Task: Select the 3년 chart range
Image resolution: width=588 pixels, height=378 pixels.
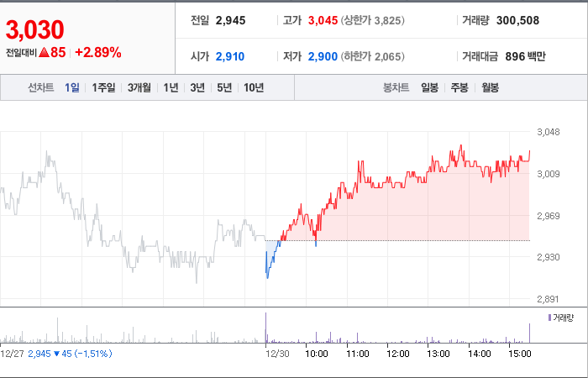Action: pos(197,87)
